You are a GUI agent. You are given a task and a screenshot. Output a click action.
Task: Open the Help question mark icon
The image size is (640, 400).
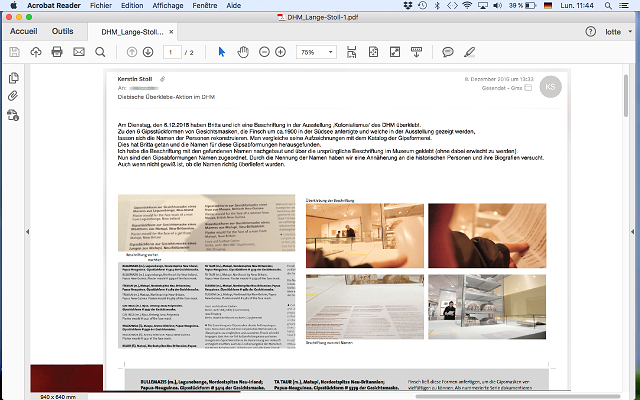[590, 31]
